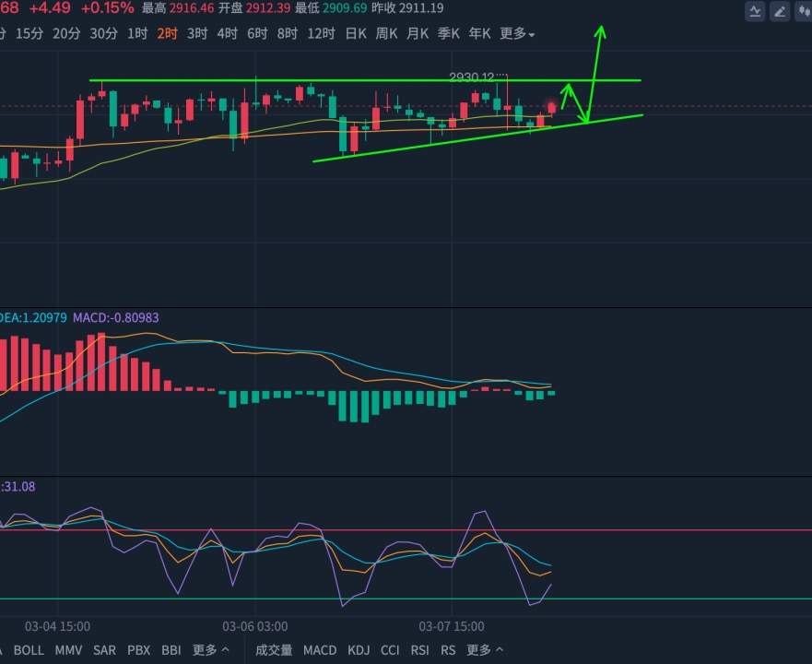The width and height of the screenshot is (812, 664).
Task: Click the 2930.12 high price label
Action: point(472,77)
